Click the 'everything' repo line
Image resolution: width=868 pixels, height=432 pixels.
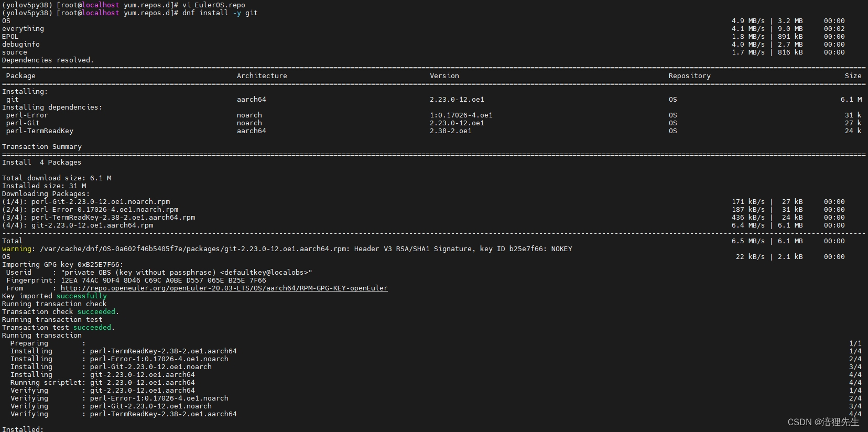[x=23, y=29]
